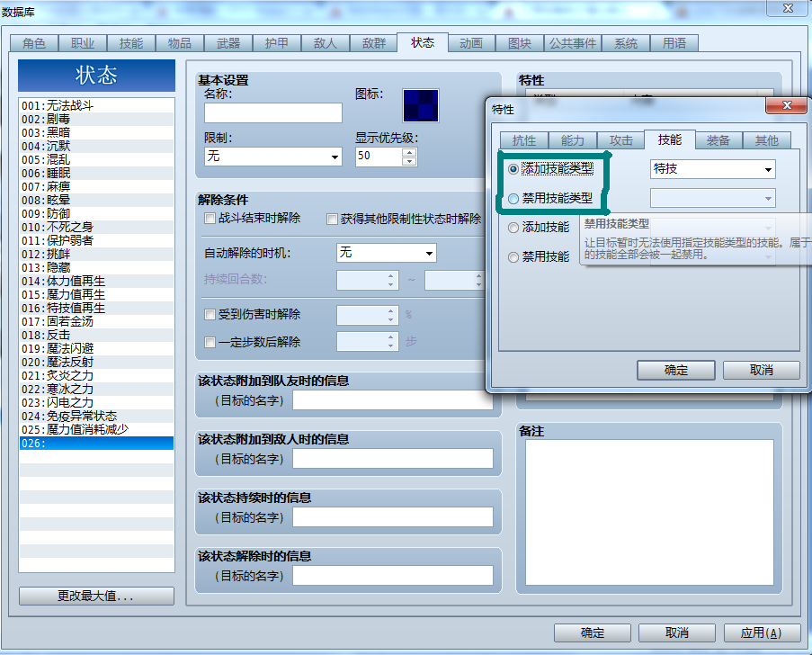Click the state icon preview box
Image resolution: width=812 pixels, height=655 pixels.
pyautogui.click(x=421, y=105)
